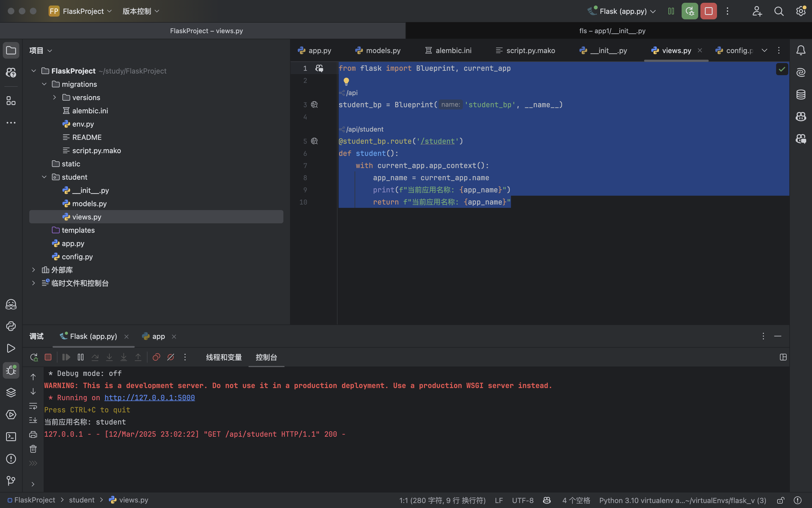Toggle read-only lock icon in status bar

click(781, 500)
